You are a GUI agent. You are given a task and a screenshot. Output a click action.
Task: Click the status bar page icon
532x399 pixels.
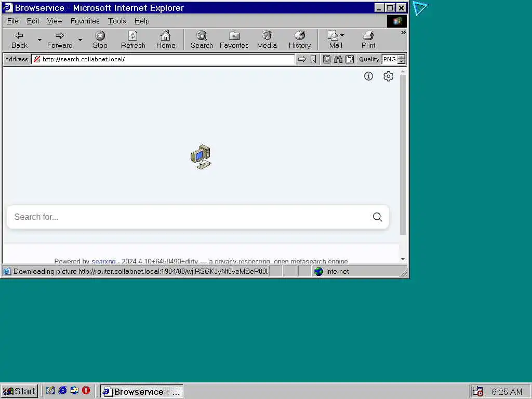tap(7, 271)
